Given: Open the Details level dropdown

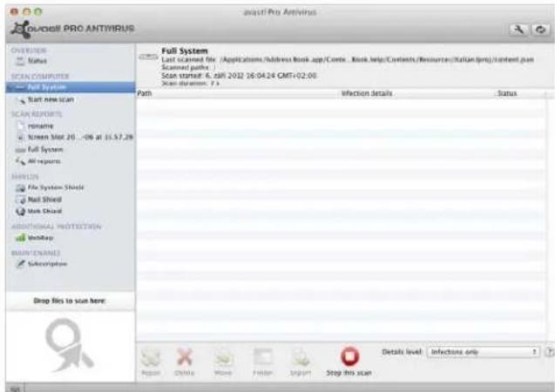Looking at the screenshot, I should click(x=484, y=352).
